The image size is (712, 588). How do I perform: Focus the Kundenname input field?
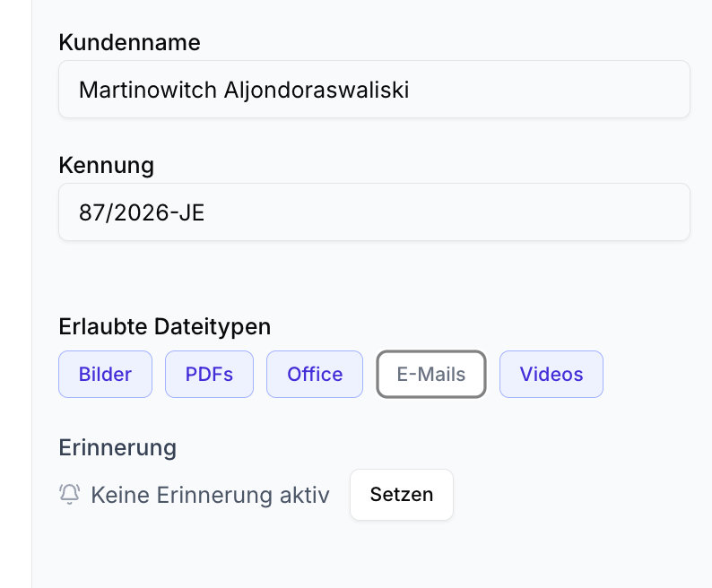(374, 89)
